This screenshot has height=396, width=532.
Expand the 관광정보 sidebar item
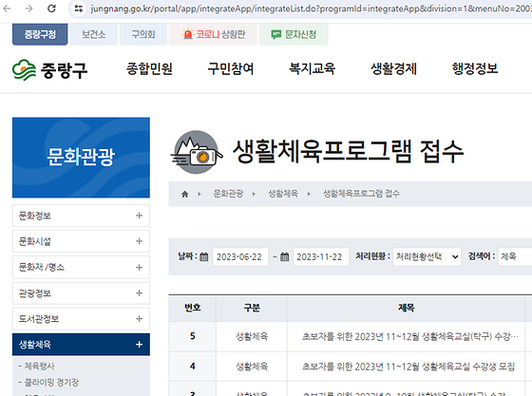81,292
